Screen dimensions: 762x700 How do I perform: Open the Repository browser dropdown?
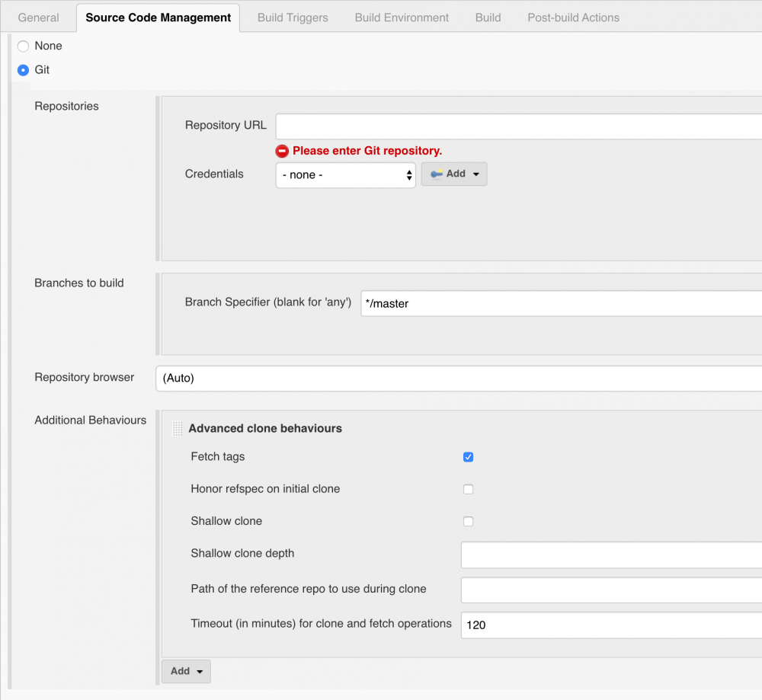click(x=457, y=379)
